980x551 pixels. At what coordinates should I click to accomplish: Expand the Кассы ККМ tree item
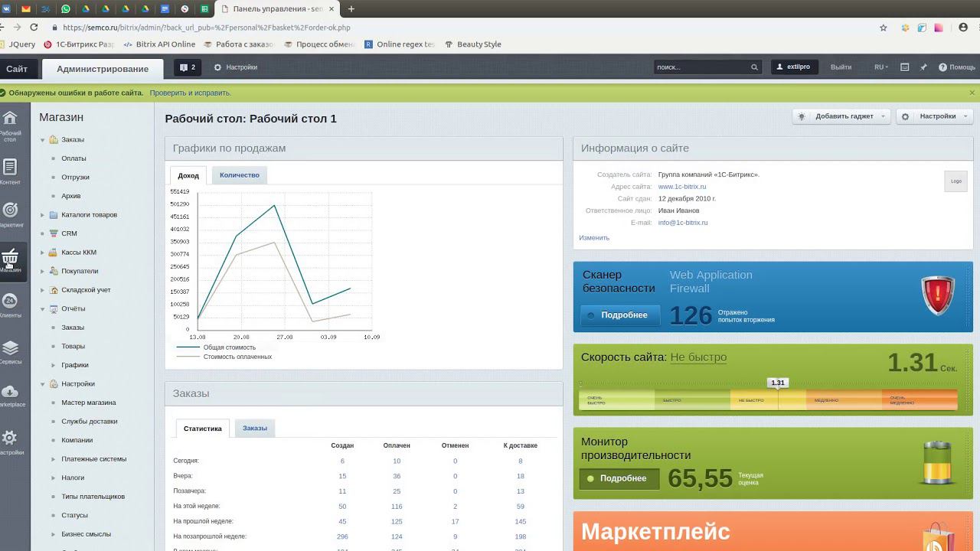(43, 253)
